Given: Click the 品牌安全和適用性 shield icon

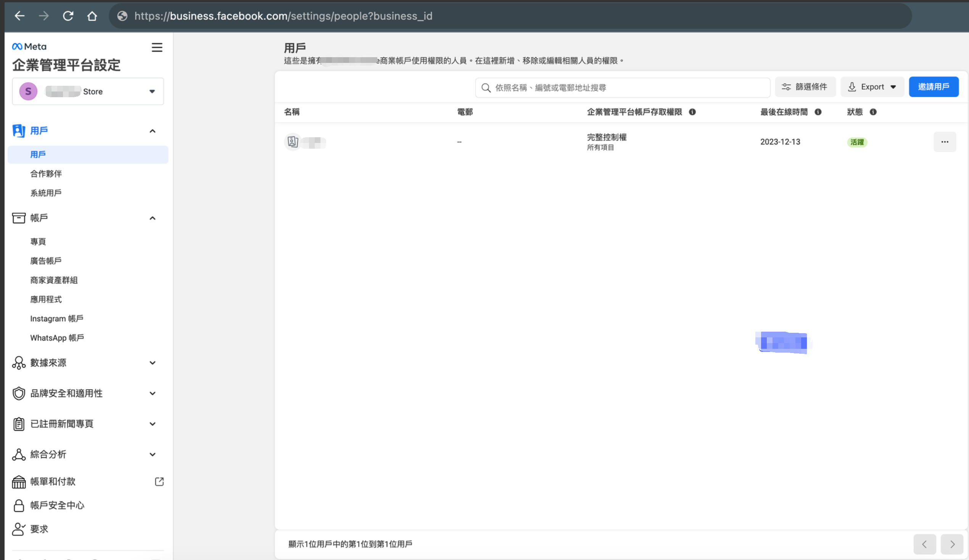Looking at the screenshot, I should (19, 393).
